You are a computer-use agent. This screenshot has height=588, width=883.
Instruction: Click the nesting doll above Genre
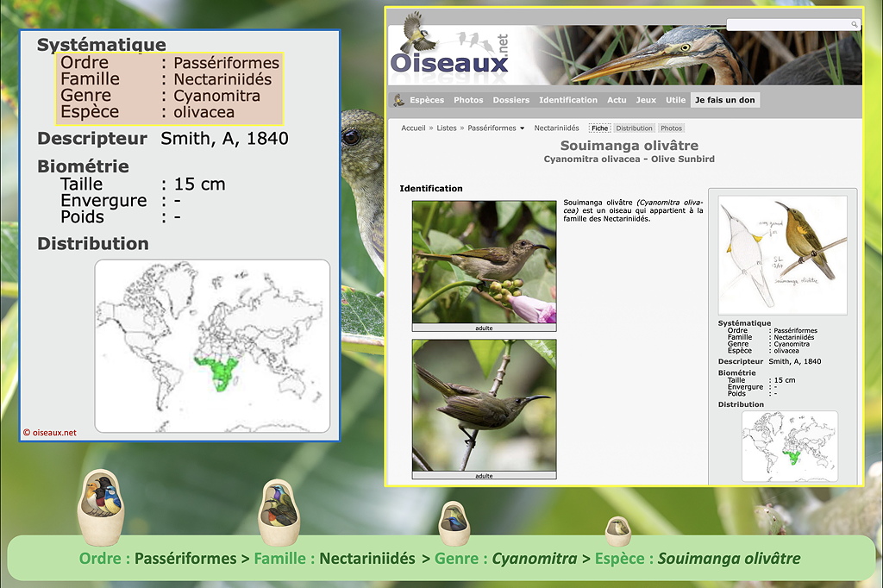[x=454, y=522]
